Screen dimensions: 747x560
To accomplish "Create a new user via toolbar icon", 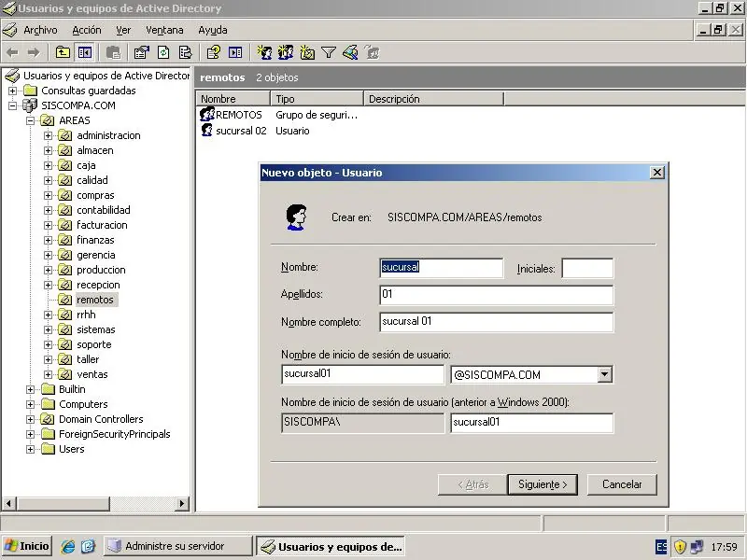I will tap(264, 52).
